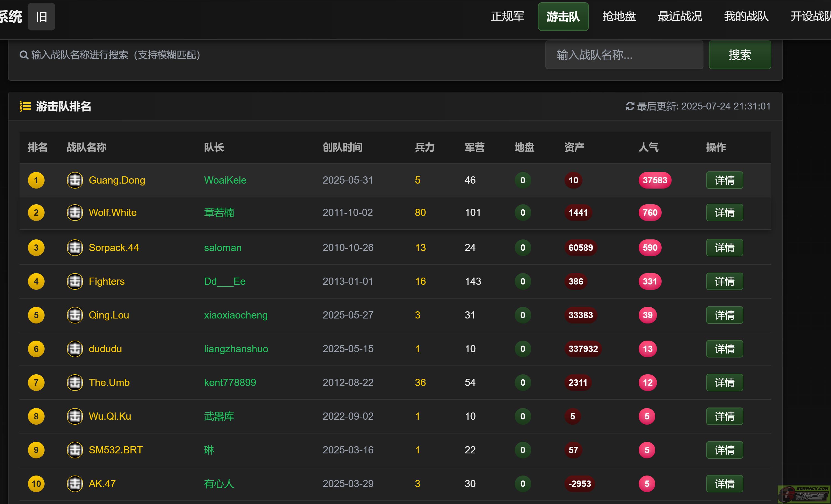Click the Wu.Qi.Ku team emblem icon
The height and width of the screenshot is (504, 831).
[75, 416]
